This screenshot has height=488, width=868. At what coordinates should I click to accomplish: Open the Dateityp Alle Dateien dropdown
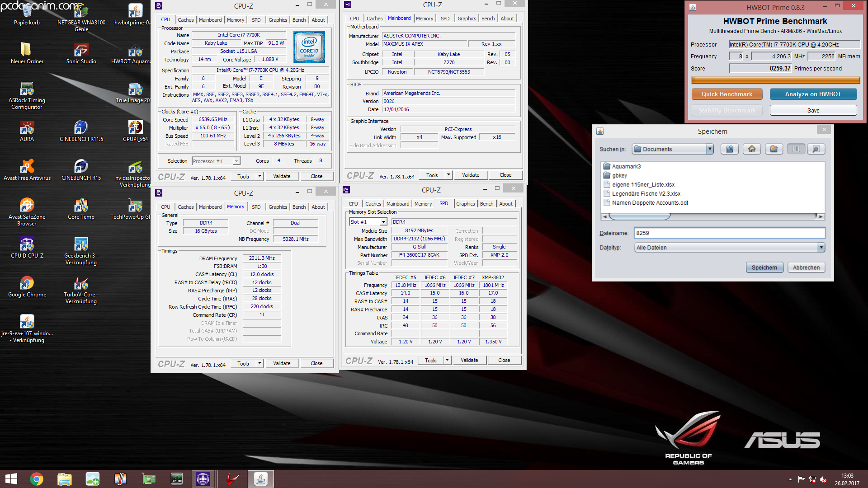pyautogui.click(x=821, y=248)
